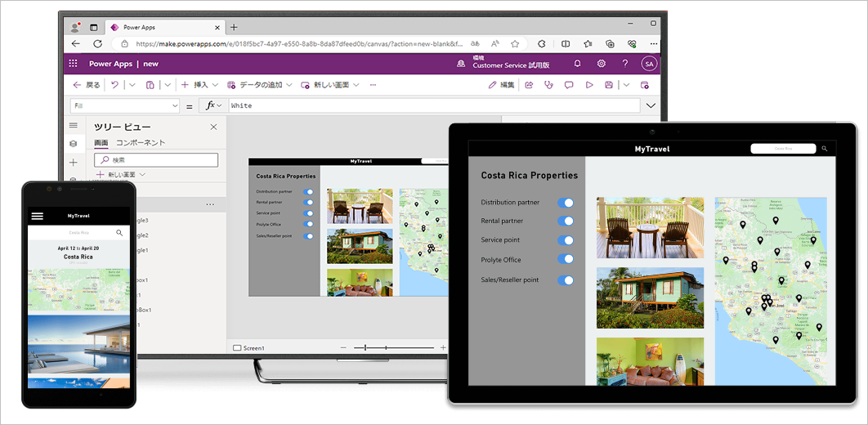Toggle Sales/Reseller point switch in canvas editor
The image size is (868, 425).
click(308, 235)
